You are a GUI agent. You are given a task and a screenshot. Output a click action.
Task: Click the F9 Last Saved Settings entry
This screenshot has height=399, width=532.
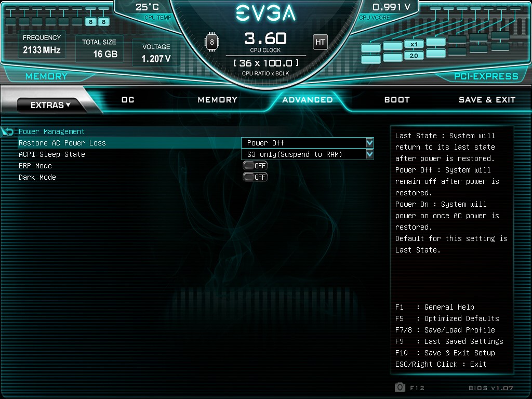(x=449, y=341)
